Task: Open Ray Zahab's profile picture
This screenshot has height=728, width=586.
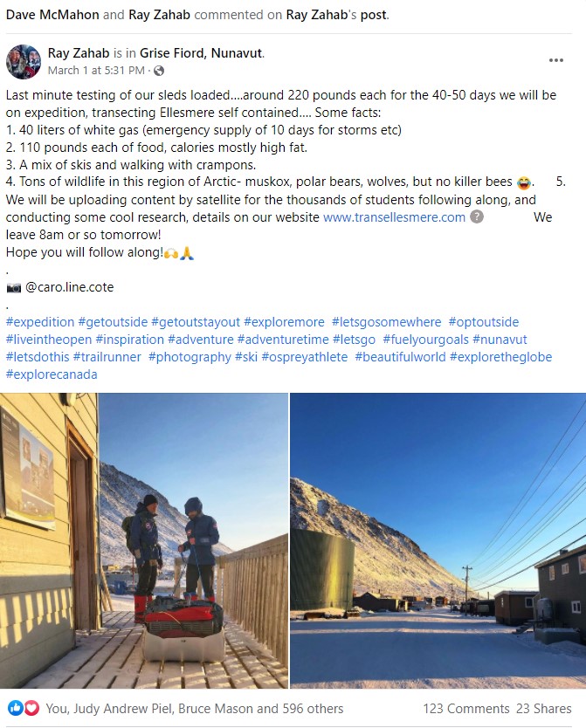Action: (x=24, y=62)
